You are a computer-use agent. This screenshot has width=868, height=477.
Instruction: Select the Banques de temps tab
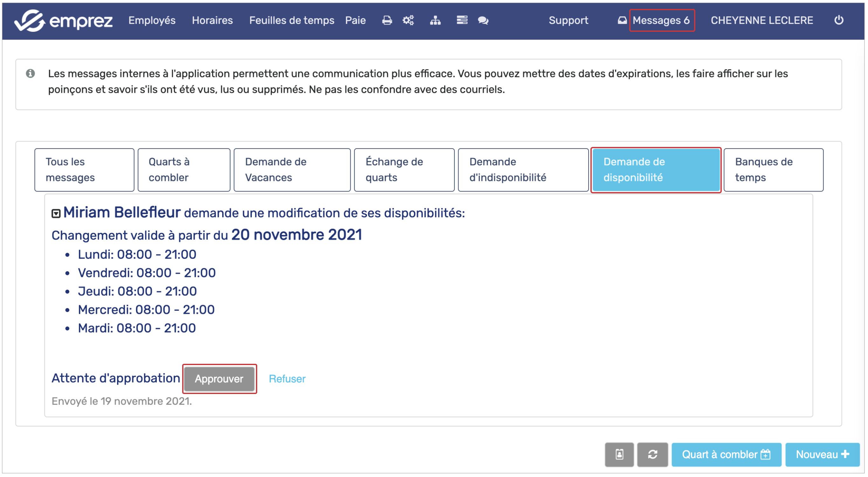tap(773, 170)
